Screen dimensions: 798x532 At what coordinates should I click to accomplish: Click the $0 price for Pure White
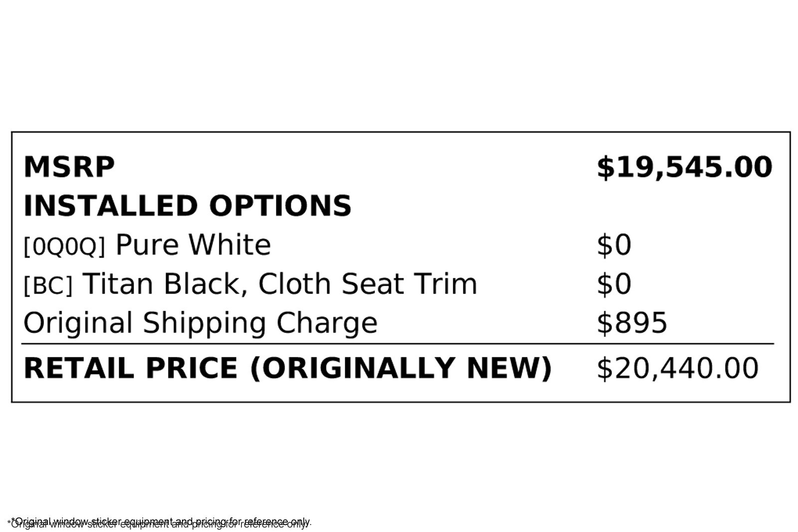coord(614,245)
